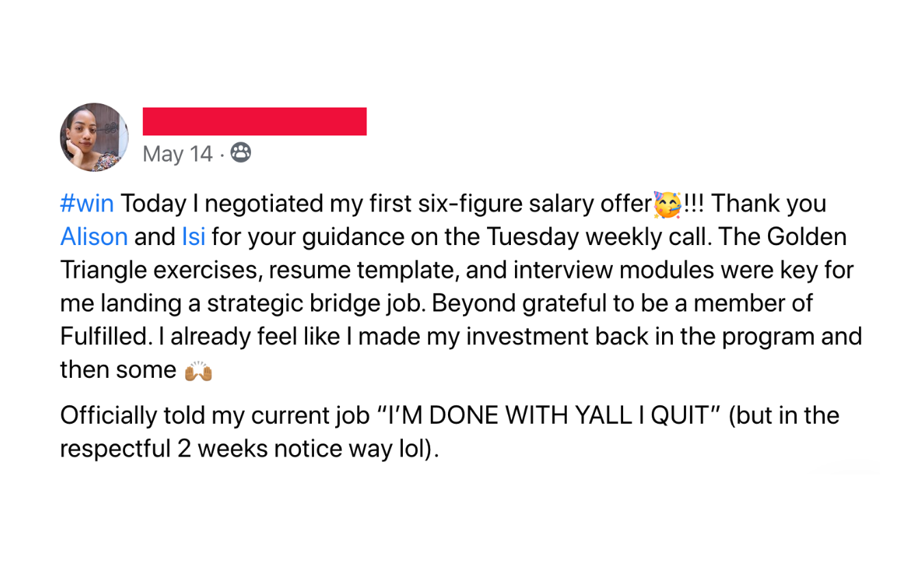Click the raised hands emoji
The image size is (924, 564).
coord(198,371)
